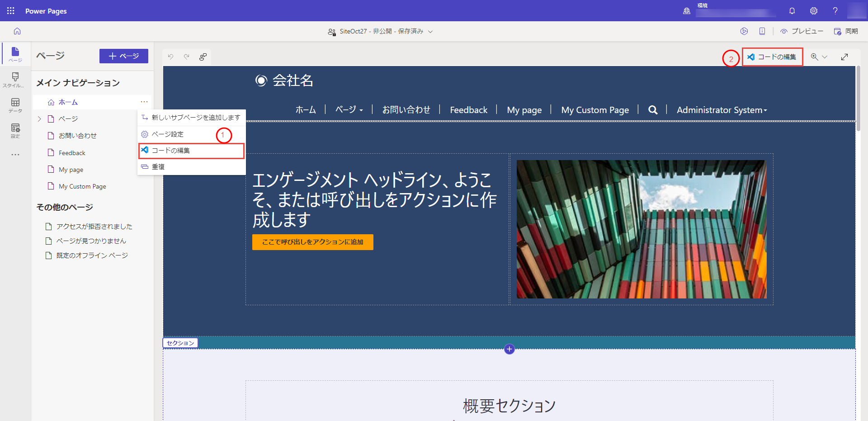Click ホーム in the site nav bar

pyautogui.click(x=306, y=110)
